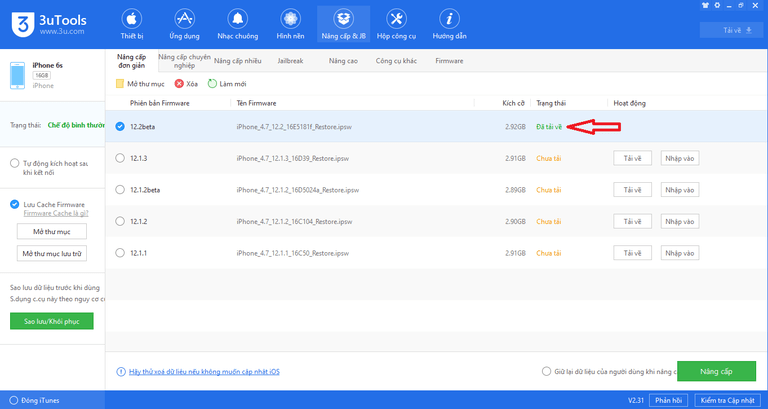The height and width of the screenshot is (409, 768).
Task: Click Tải về for firmware 12.1.3
Action: [x=632, y=158]
